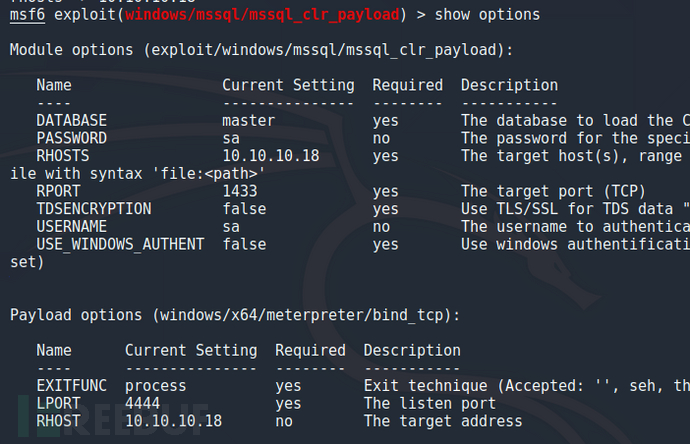The width and height of the screenshot is (690, 444).
Task: Click 'no' in the RHOST row
Action: (x=284, y=422)
